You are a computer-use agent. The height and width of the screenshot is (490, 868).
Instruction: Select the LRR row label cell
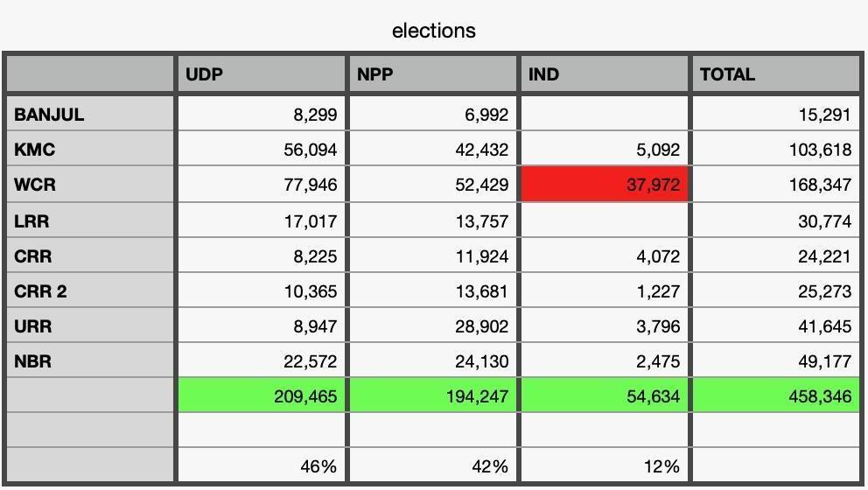click(x=89, y=220)
